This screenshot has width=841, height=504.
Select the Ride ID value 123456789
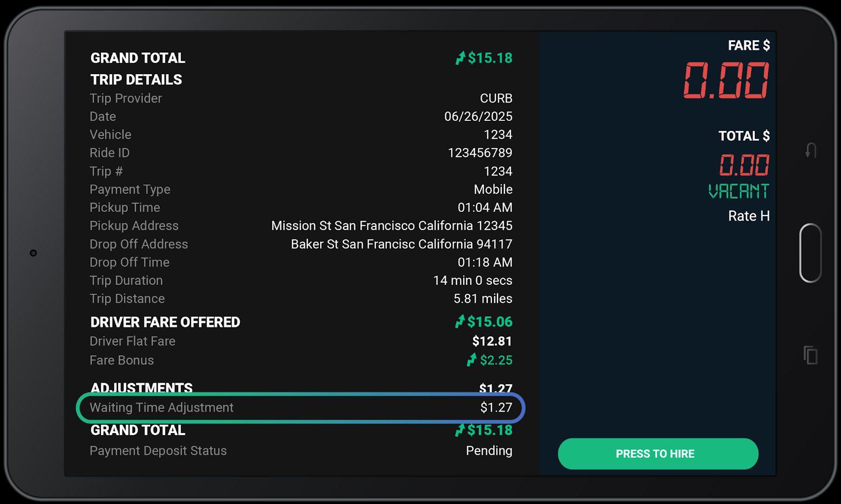(x=479, y=153)
